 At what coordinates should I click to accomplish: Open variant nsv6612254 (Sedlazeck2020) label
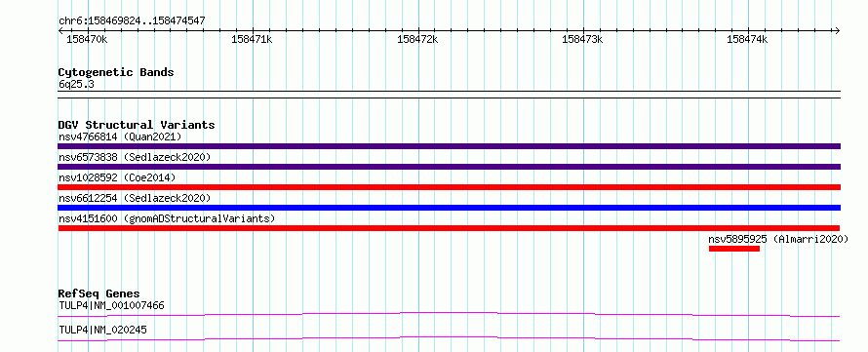(x=135, y=198)
